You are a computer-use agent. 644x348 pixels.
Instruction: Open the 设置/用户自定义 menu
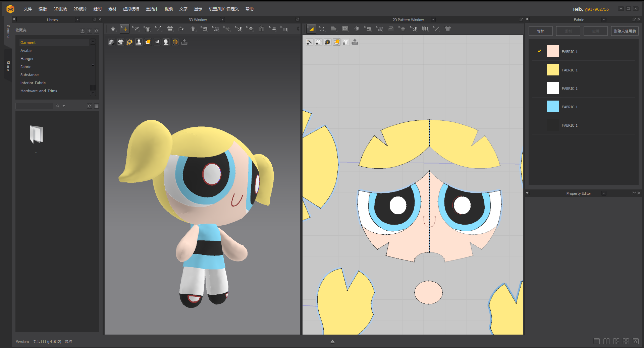(x=224, y=9)
